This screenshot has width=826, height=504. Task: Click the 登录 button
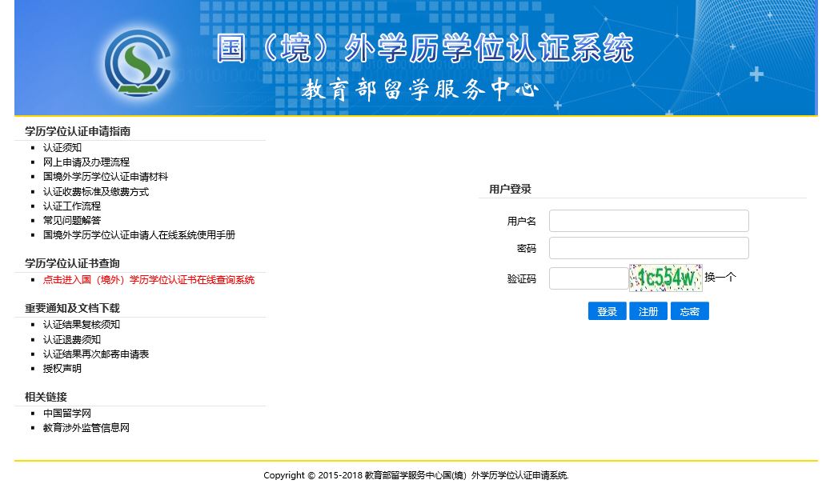[607, 311]
